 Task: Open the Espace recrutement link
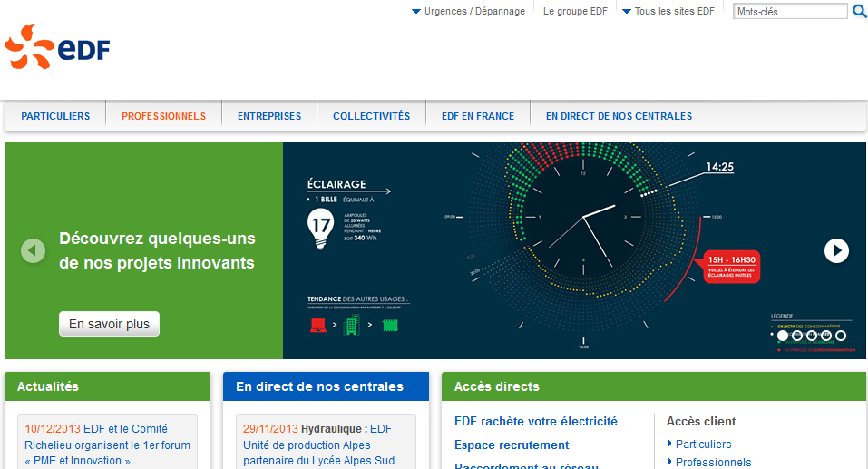coord(512,445)
